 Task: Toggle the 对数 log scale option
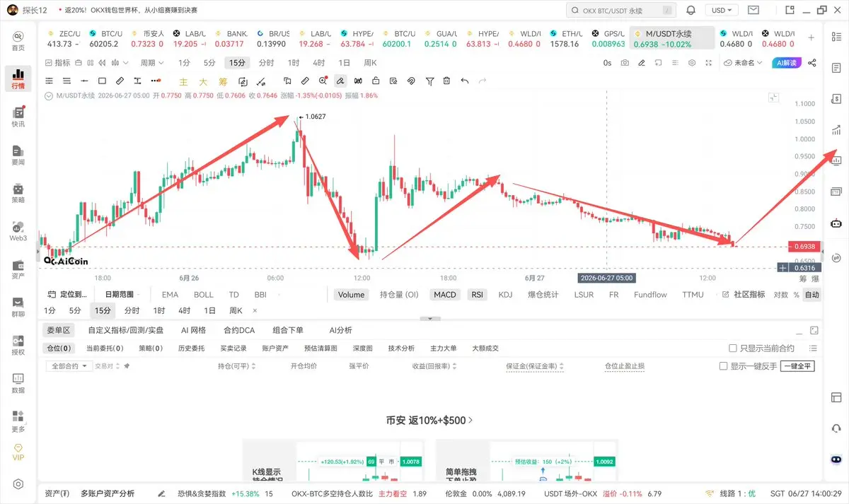click(x=780, y=295)
